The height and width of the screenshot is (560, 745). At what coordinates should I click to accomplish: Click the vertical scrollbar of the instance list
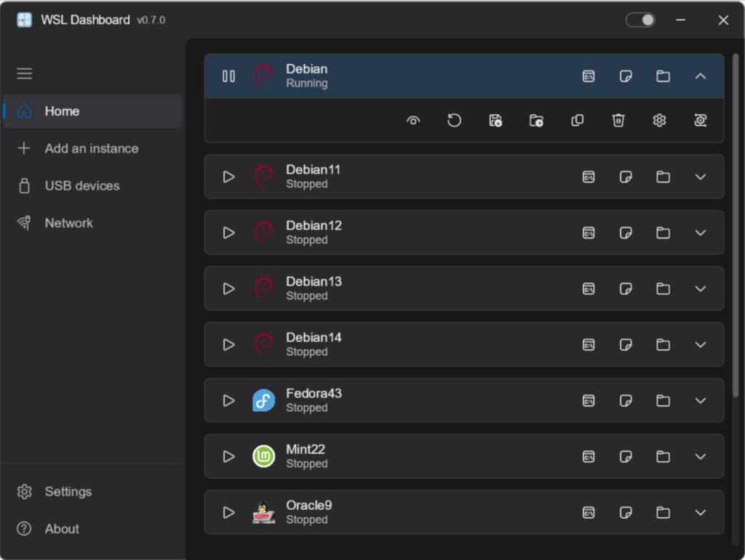736,225
